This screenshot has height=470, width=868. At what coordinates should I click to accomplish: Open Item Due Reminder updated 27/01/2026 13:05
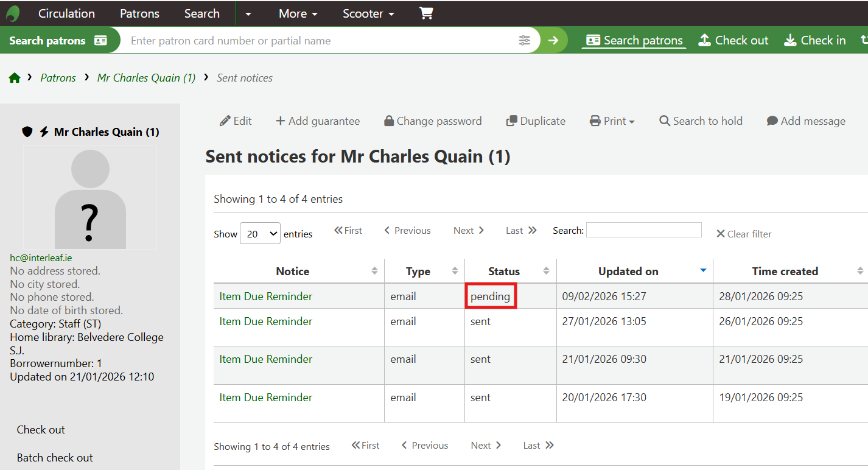266,321
